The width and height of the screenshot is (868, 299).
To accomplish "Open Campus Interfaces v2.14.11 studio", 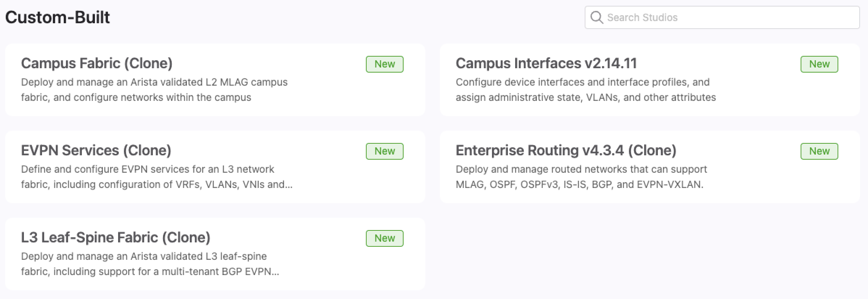I will 546,64.
